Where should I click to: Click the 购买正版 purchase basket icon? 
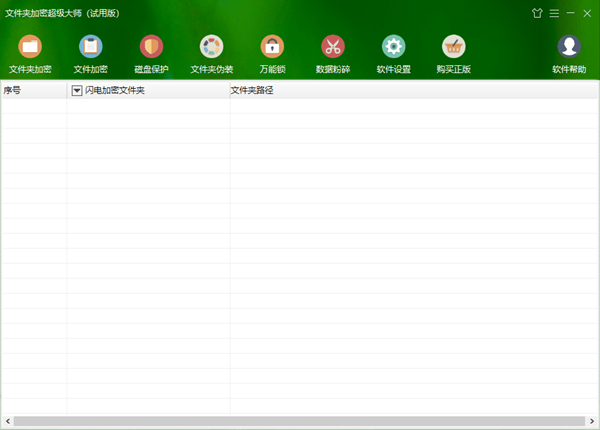454,47
